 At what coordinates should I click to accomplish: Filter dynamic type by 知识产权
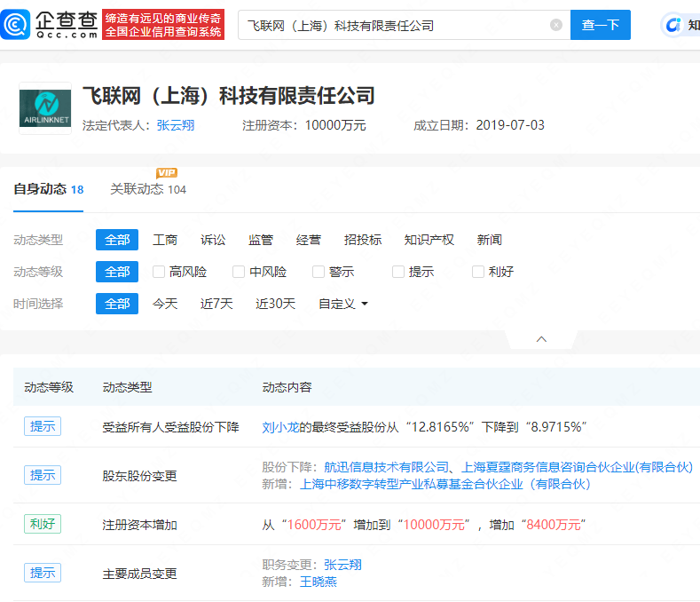429,240
